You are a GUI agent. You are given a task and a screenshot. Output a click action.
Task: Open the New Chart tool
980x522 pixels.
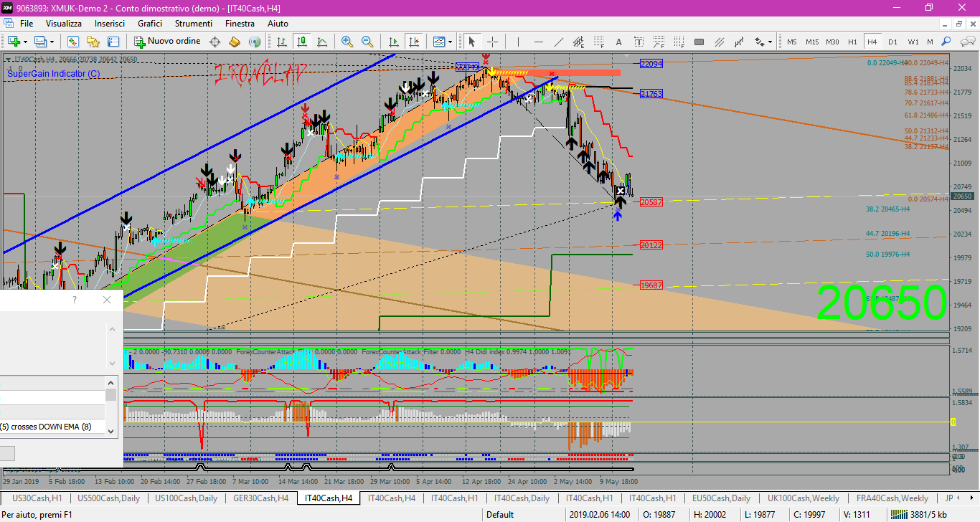click(14, 42)
